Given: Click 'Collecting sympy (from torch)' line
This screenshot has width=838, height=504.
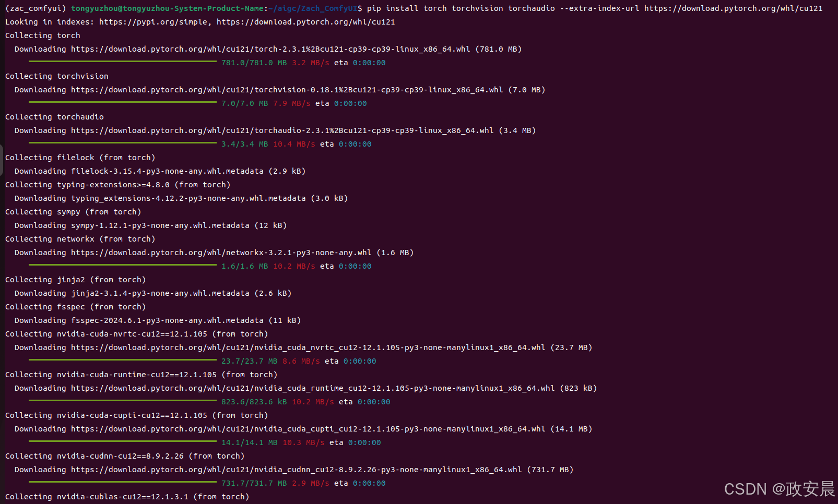Looking at the screenshot, I should pos(73,212).
